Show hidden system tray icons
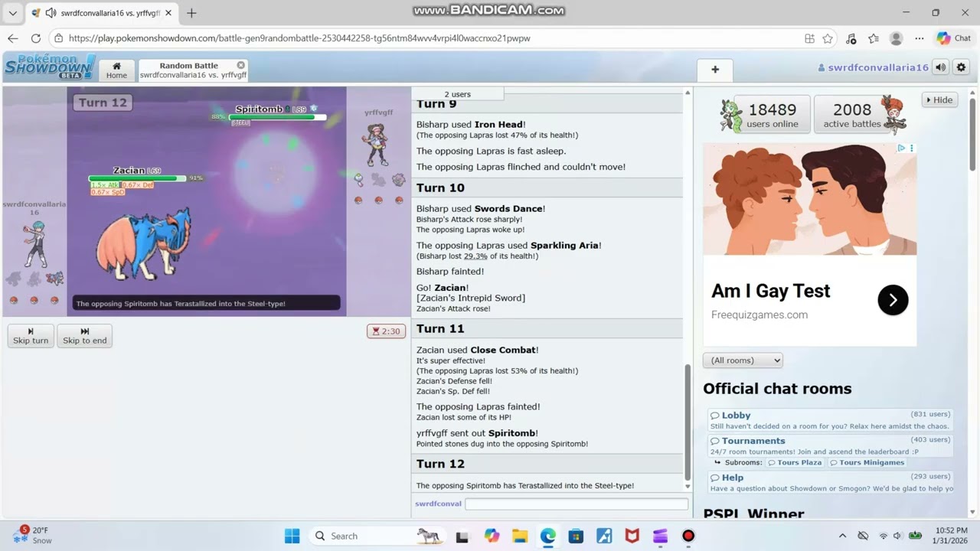Screen dimensions: 980x551 pos(842,536)
